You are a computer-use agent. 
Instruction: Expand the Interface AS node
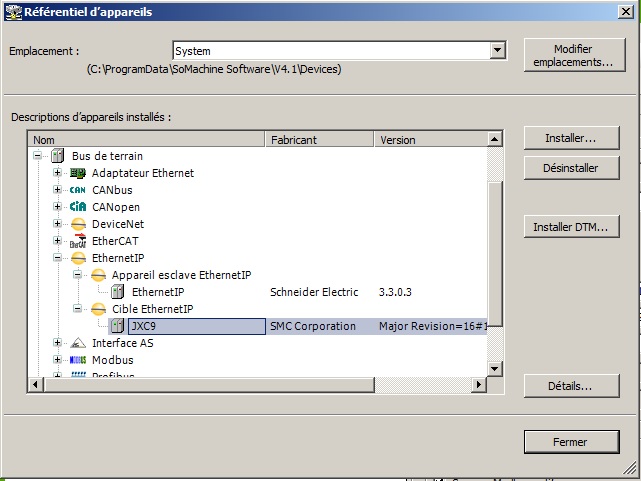57,343
